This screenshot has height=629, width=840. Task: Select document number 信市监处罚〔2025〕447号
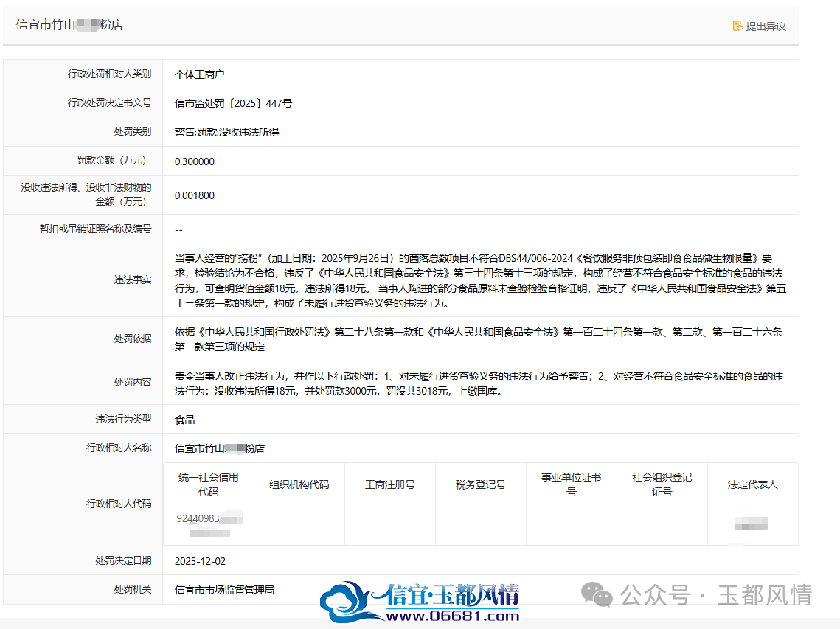pos(234,103)
